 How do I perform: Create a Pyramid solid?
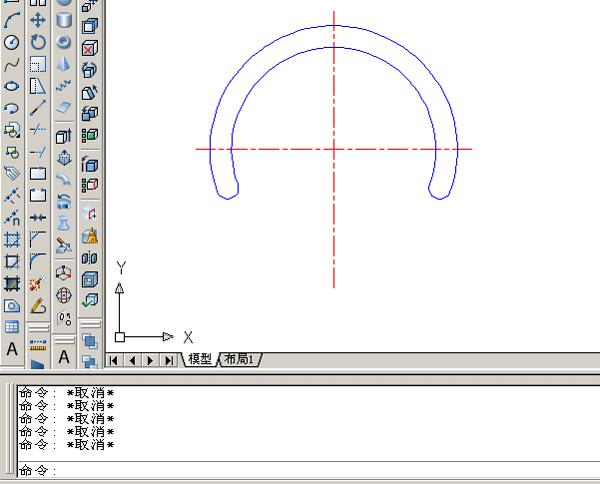pyautogui.click(x=64, y=64)
